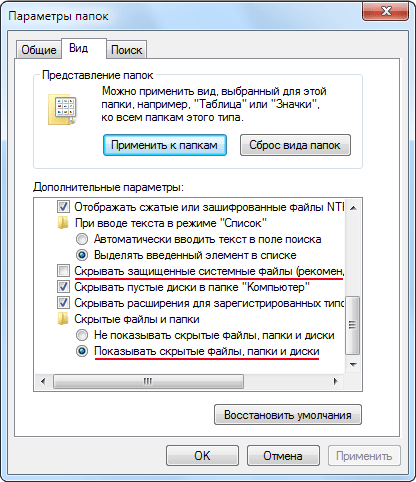The width and height of the screenshot is (416, 482).
Task: Select Выделять введенный элемент в списке
Action: (x=82, y=255)
